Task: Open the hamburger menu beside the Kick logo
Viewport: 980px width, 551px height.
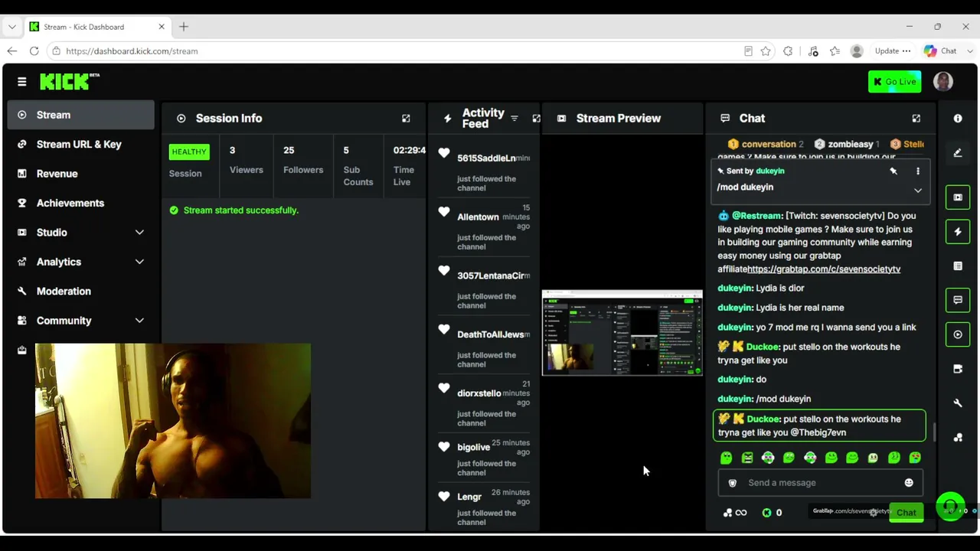Action: click(x=21, y=82)
